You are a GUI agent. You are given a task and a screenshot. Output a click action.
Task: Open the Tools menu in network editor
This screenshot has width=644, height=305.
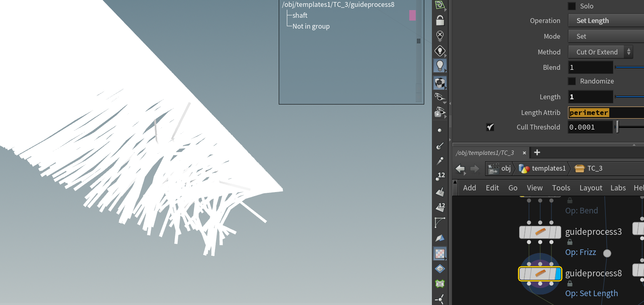point(561,188)
